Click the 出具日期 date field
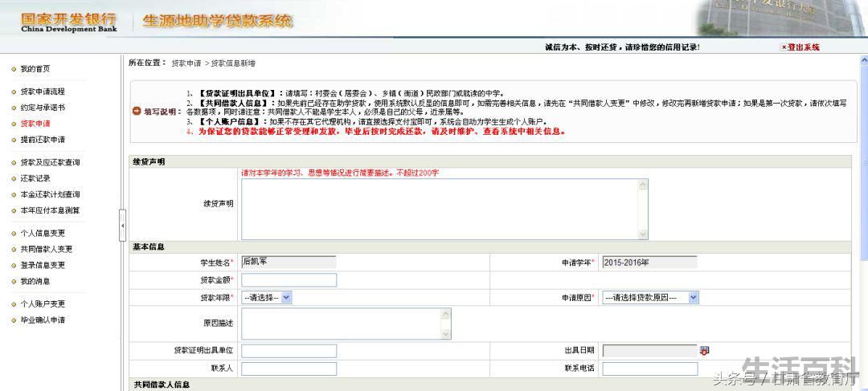The width and height of the screenshot is (868, 391). tap(650, 351)
